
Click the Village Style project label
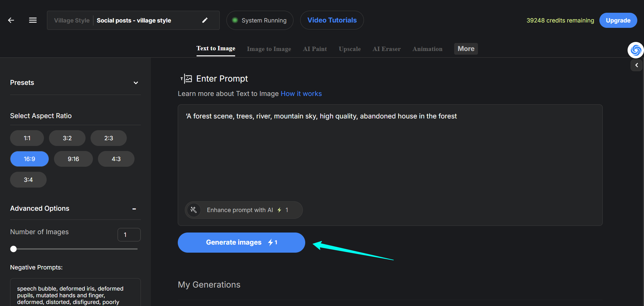pos(72,20)
